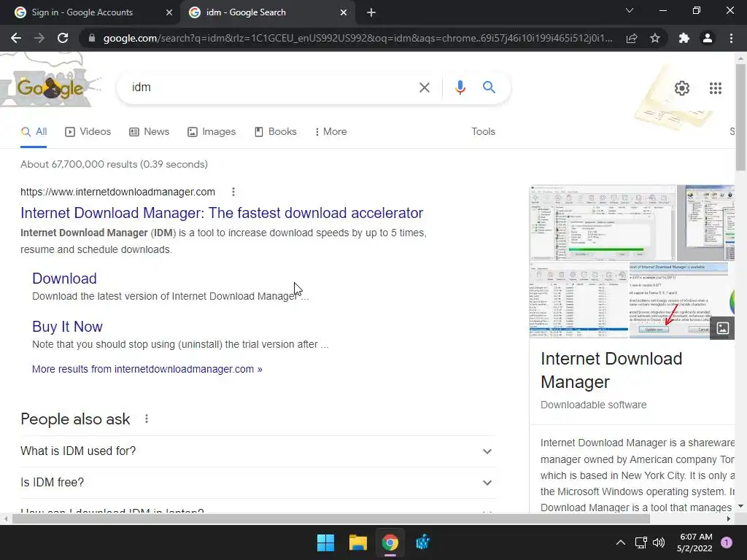
Task: Open IDM download list thumbnail image
Action: tap(578, 300)
